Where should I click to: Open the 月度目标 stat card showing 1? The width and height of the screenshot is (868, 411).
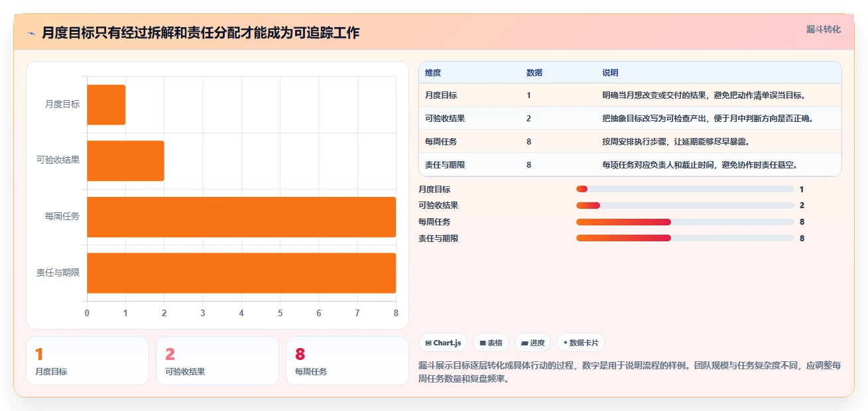(88, 360)
